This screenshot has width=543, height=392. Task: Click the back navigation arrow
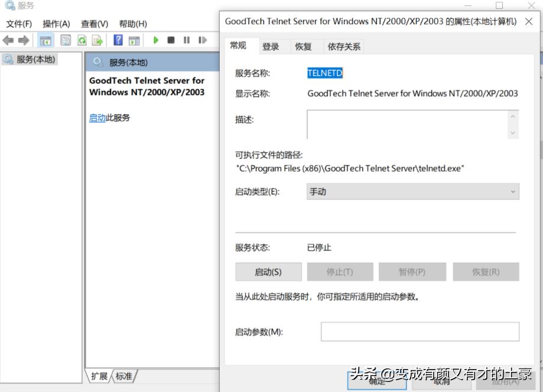click(x=8, y=40)
